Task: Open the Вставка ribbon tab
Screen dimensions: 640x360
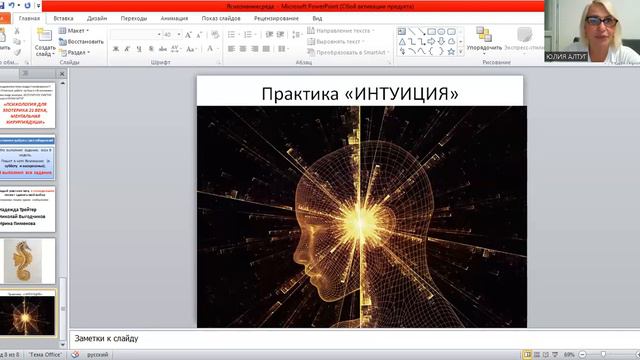Action: click(x=63, y=18)
